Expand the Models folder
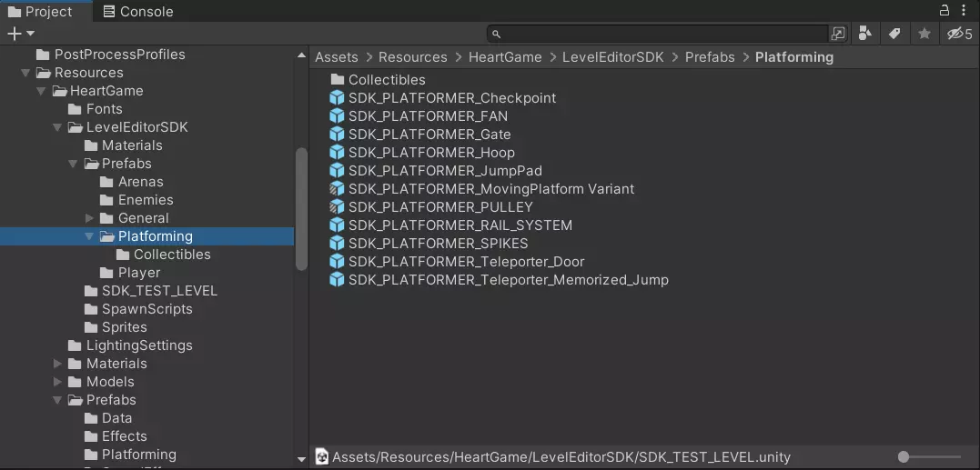 (x=57, y=382)
